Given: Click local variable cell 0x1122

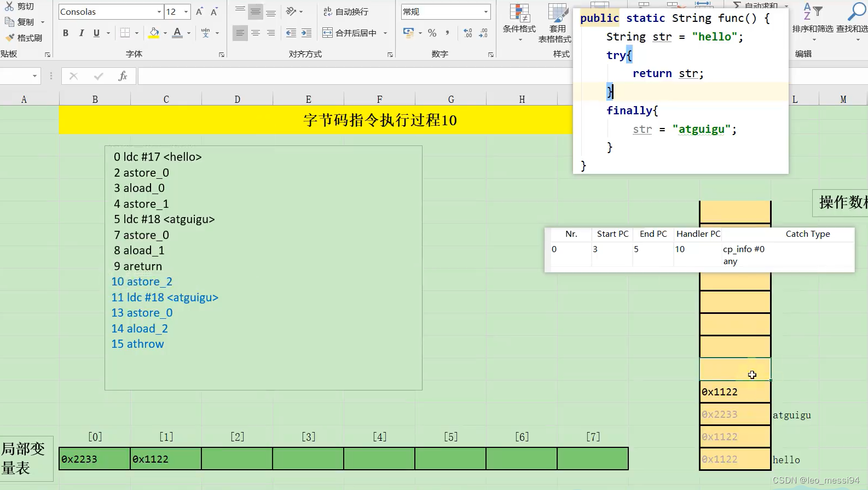Looking at the screenshot, I should click(166, 459).
